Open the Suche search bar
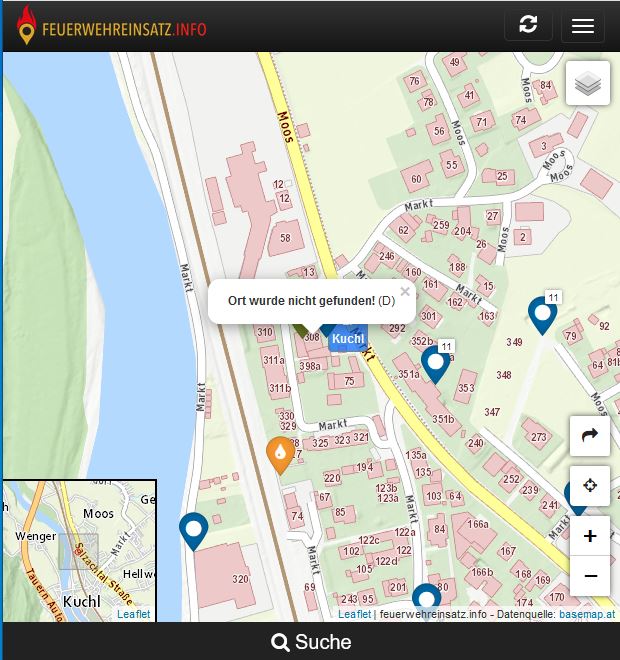This screenshot has width=620, height=660. [x=311, y=642]
